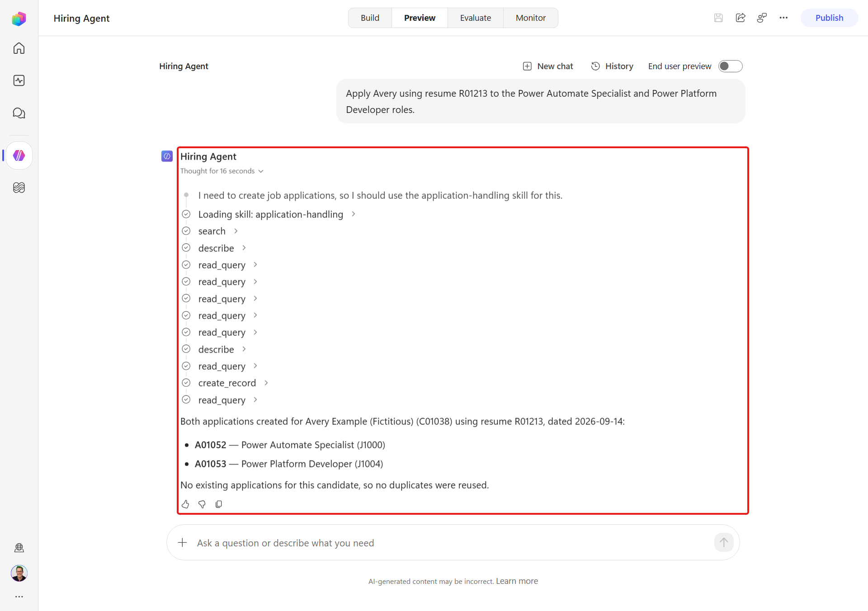Click the third read_query step label
868x611 pixels.
click(x=222, y=299)
